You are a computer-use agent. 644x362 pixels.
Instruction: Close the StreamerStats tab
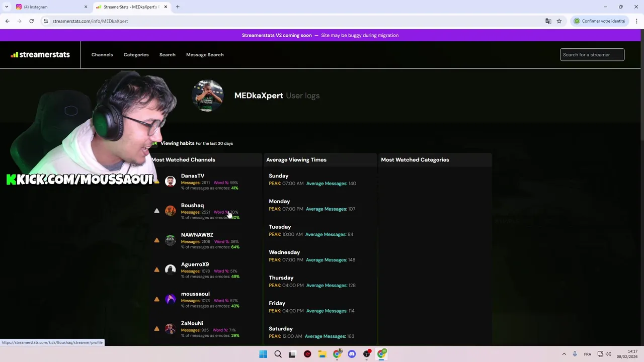tap(166, 7)
